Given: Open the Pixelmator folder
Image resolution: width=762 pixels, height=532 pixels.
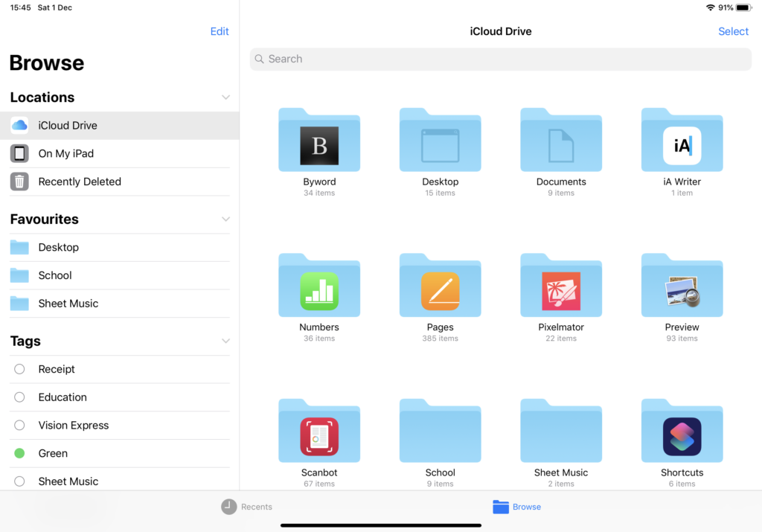Looking at the screenshot, I should (561, 285).
